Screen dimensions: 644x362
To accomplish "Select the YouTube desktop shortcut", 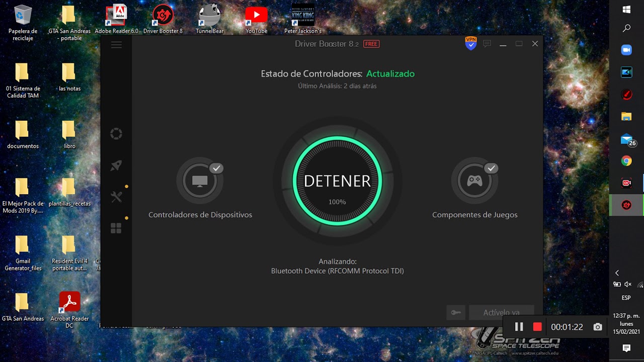I will coord(256,20).
